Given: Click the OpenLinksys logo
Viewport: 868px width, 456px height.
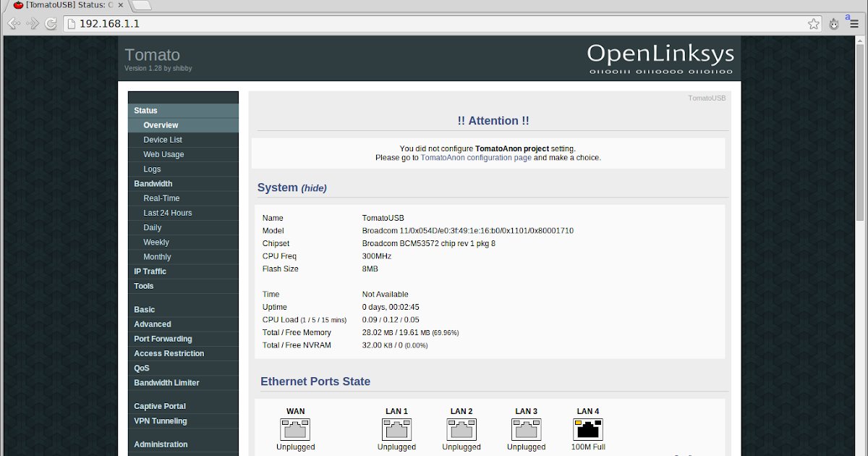Looking at the screenshot, I should click(660, 57).
